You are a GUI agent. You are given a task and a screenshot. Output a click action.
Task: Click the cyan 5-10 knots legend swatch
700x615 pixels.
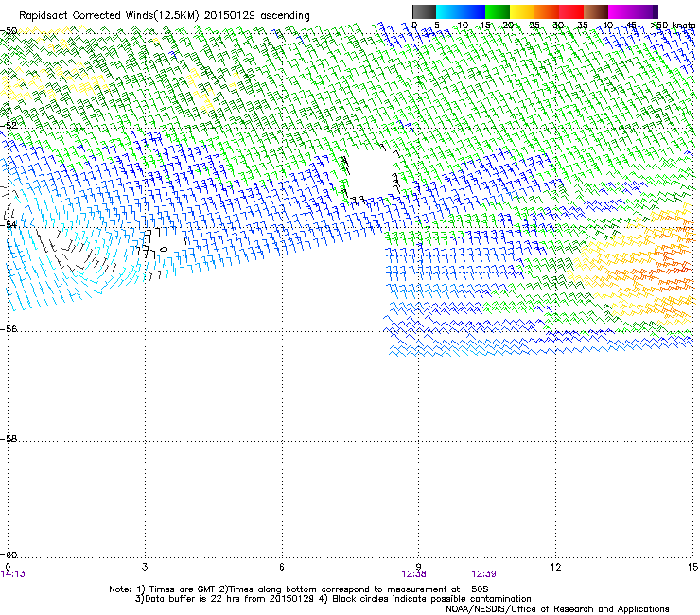point(448,11)
